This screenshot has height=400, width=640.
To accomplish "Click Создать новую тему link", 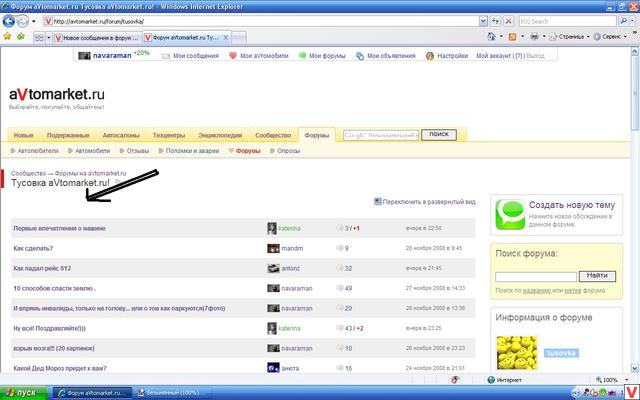I will pyautogui.click(x=571, y=205).
